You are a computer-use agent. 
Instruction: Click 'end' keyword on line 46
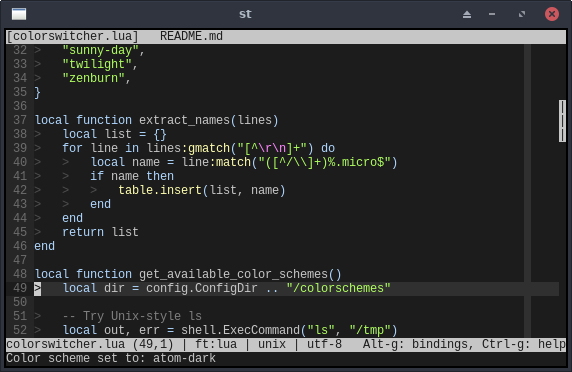[45, 246]
